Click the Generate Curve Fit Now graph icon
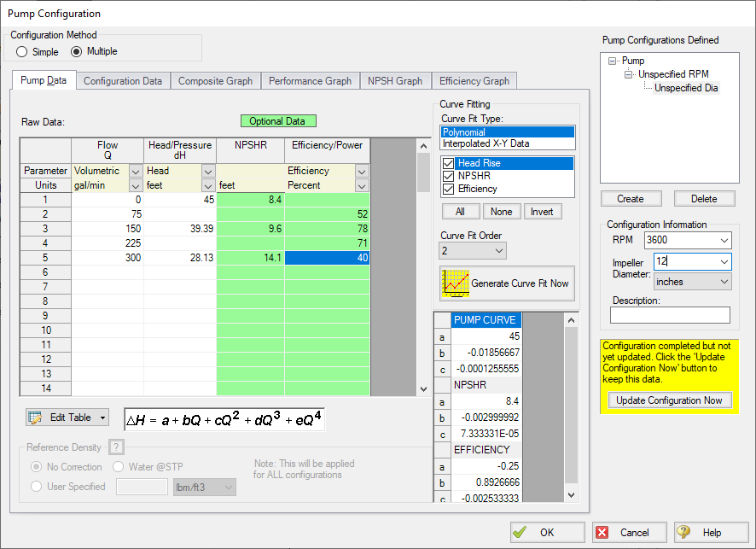The height and width of the screenshot is (549, 756). tap(455, 283)
